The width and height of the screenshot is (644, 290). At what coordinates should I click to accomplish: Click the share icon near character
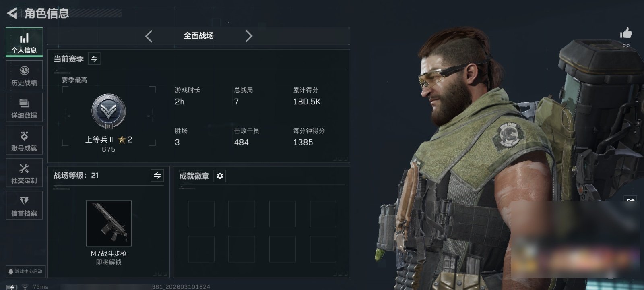click(631, 200)
